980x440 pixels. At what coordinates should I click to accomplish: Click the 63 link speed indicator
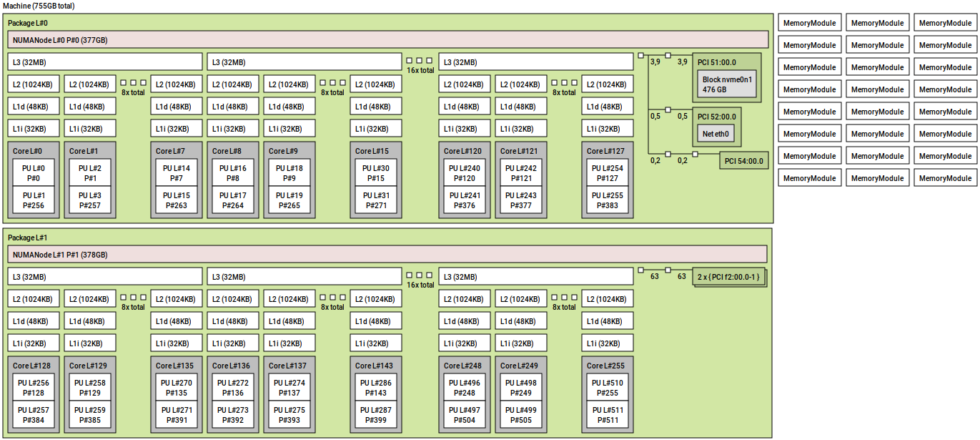pos(655,274)
